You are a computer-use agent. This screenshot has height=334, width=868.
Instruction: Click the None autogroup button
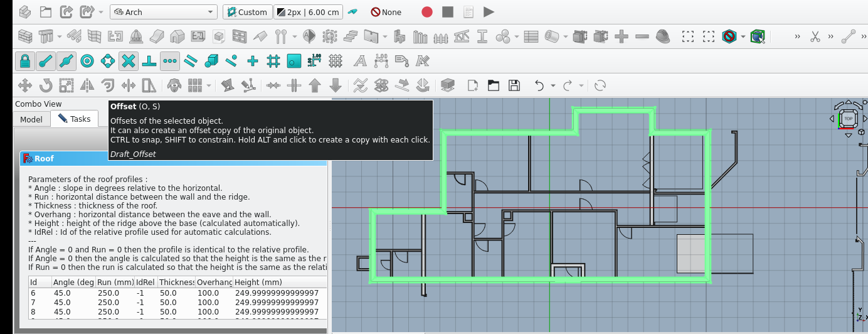(x=386, y=12)
